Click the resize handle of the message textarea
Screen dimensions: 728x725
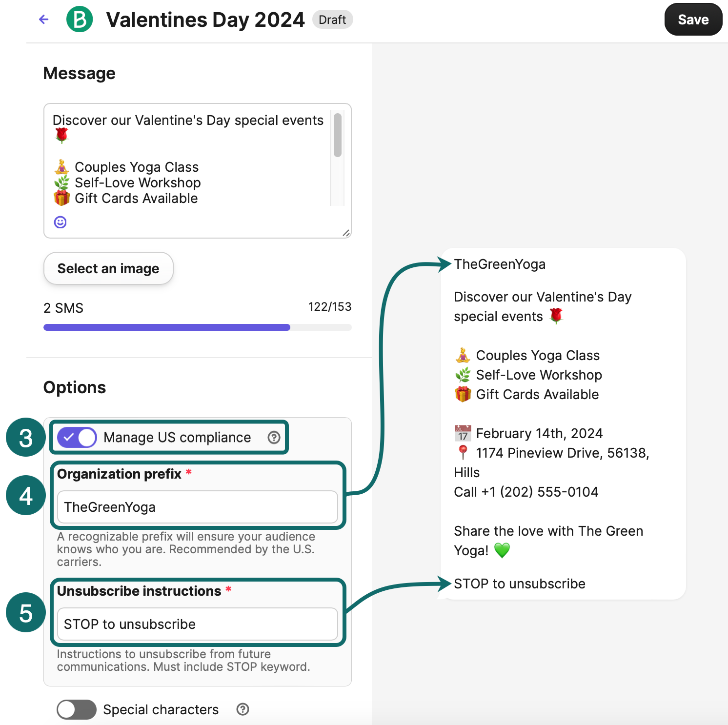346,233
